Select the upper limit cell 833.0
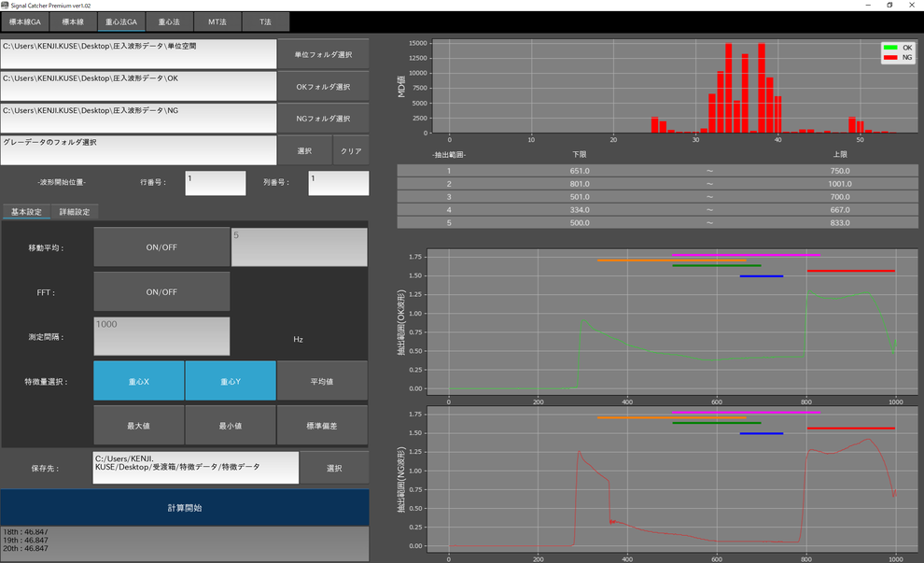Viewport: 924px width, 563px height. [x=840, y=223]
